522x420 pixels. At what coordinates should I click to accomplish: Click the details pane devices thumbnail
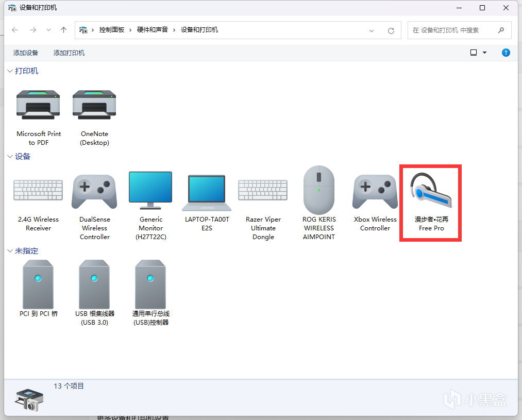point(29,400)
